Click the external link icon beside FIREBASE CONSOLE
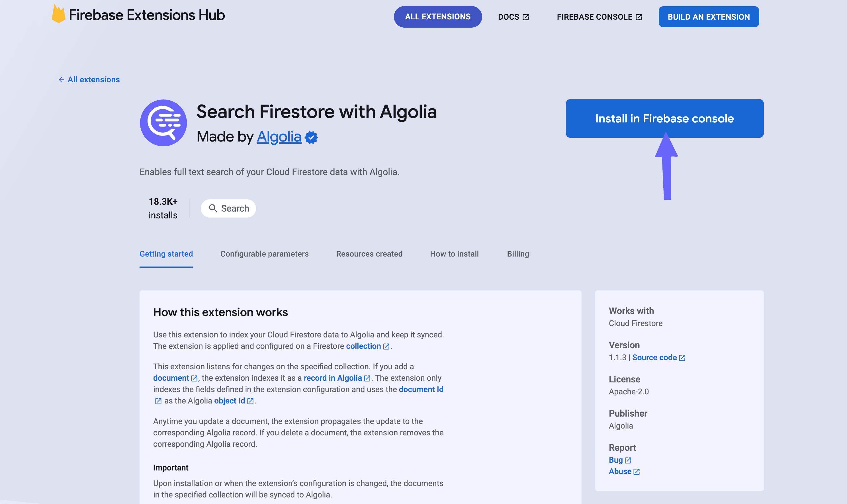Image resolution: width=847 pixels, height=504 pixels. (x=639, y=17)
